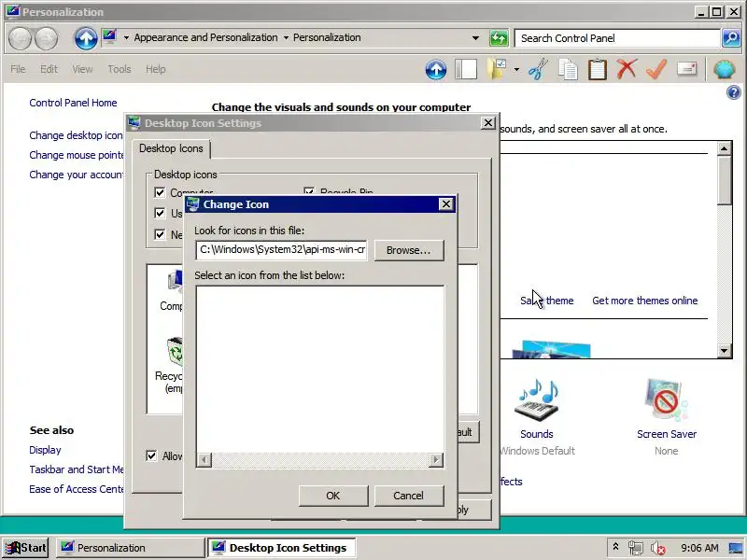Click the green Refresh button

point(499,38)
